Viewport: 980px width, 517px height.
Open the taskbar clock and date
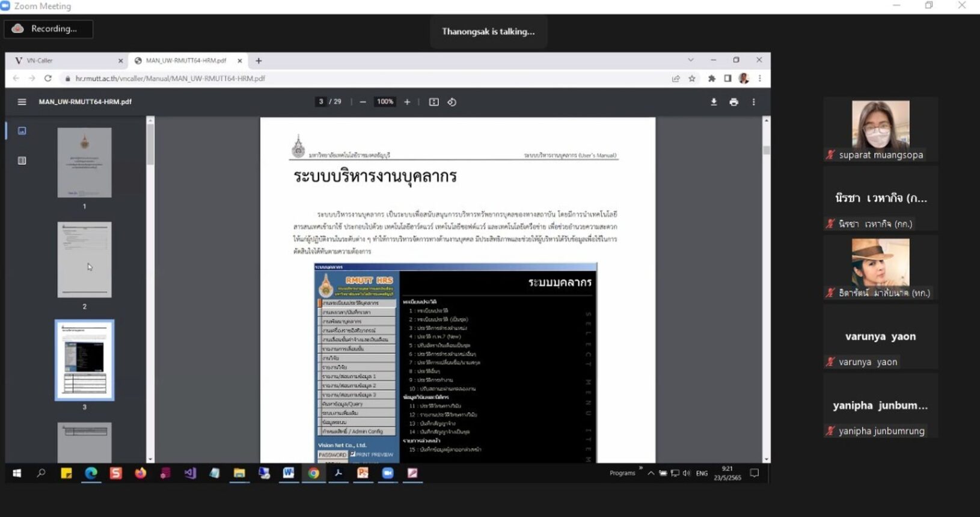point(727,473)
